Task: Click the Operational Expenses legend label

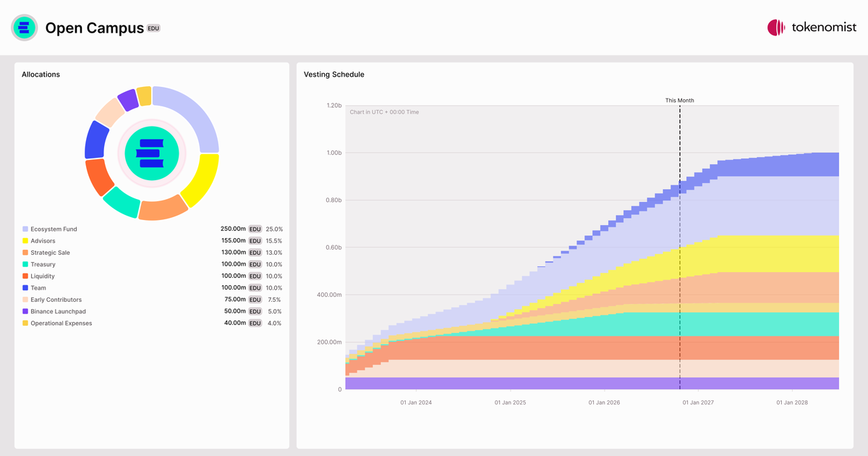Action: 61,324
